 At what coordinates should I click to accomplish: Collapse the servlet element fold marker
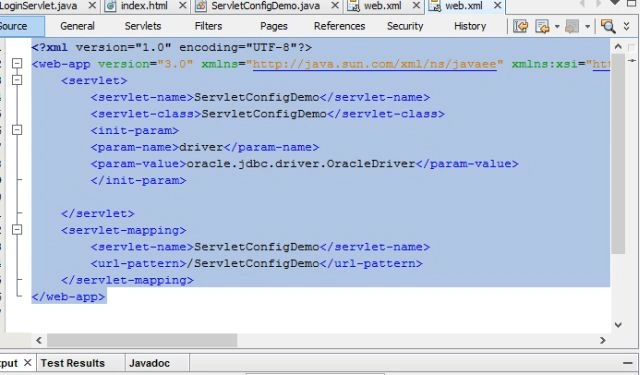(17, 80)
